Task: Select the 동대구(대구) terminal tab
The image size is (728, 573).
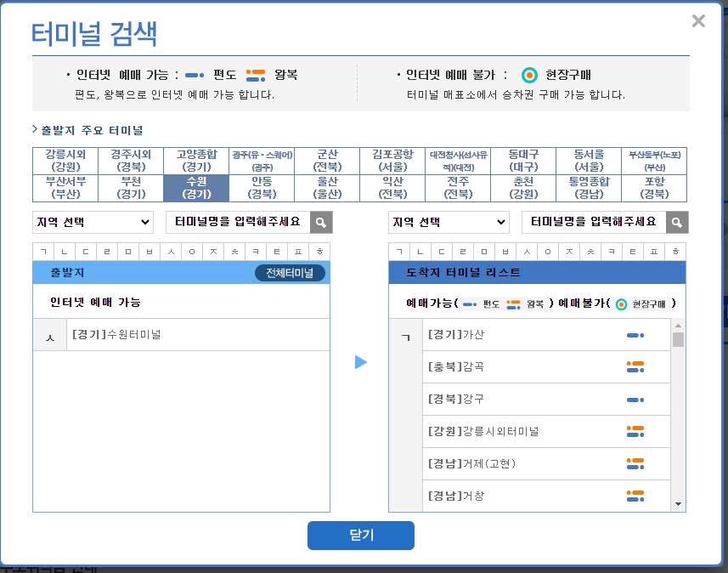Action: point(522,159)
